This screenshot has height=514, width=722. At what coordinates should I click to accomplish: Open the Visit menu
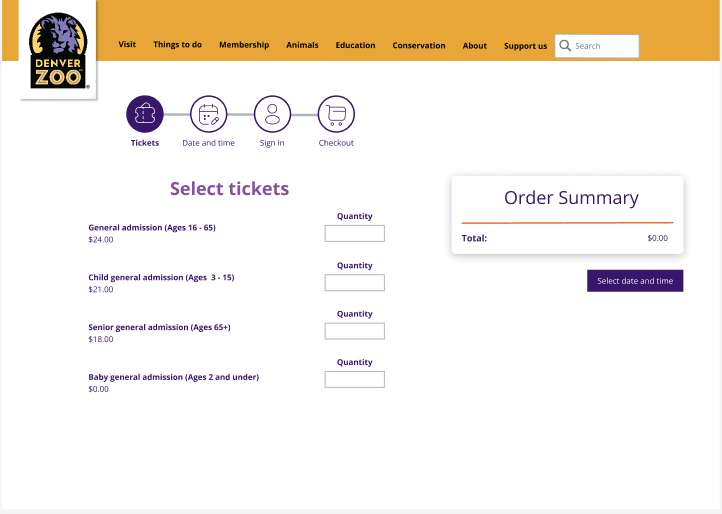click(x=127, y=44)
